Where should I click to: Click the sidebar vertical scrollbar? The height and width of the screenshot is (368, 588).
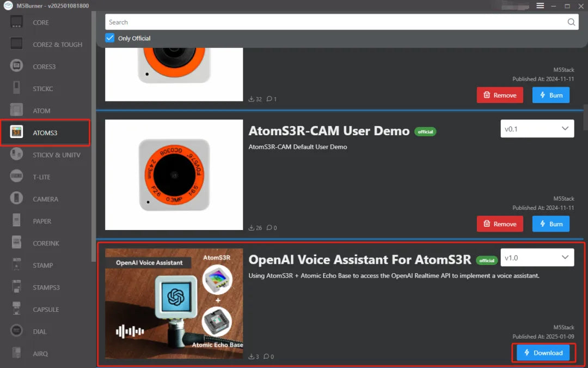(94, 136)
